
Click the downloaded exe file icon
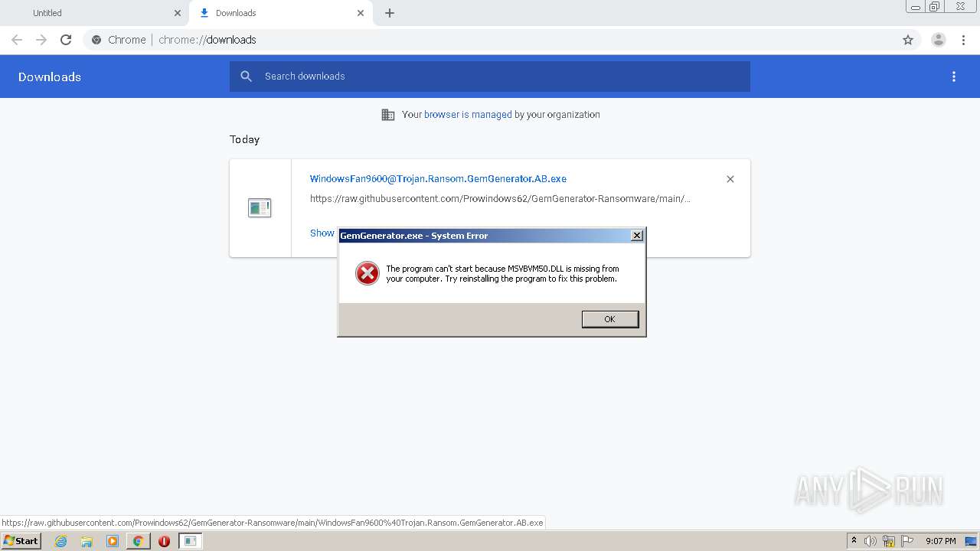pyautogui.click(x=260, y=207)
